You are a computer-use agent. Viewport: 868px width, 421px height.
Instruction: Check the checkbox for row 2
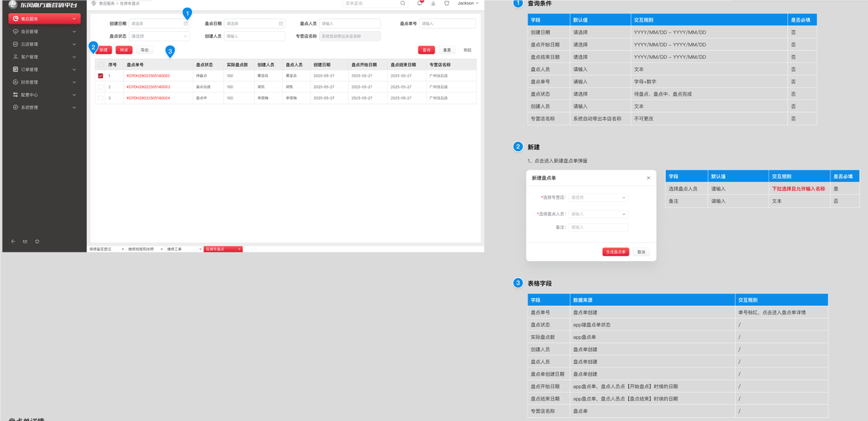click(x=100, y=87)
